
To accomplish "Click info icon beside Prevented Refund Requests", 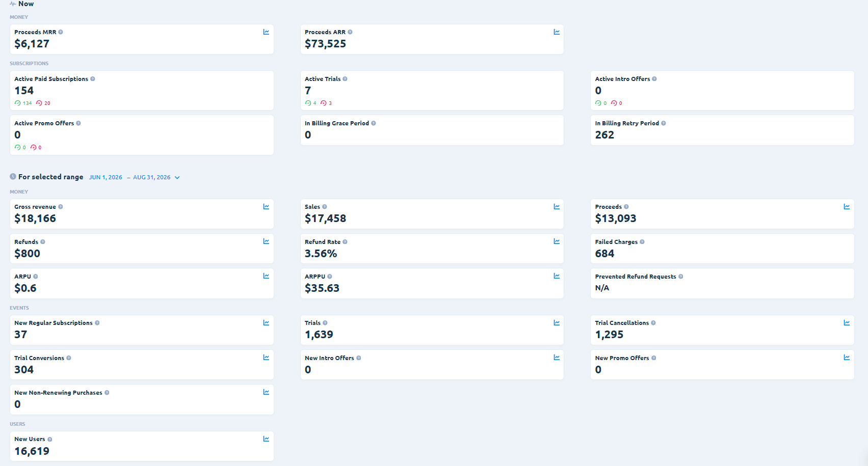I will pyautogui.click(x=681, y=277).
